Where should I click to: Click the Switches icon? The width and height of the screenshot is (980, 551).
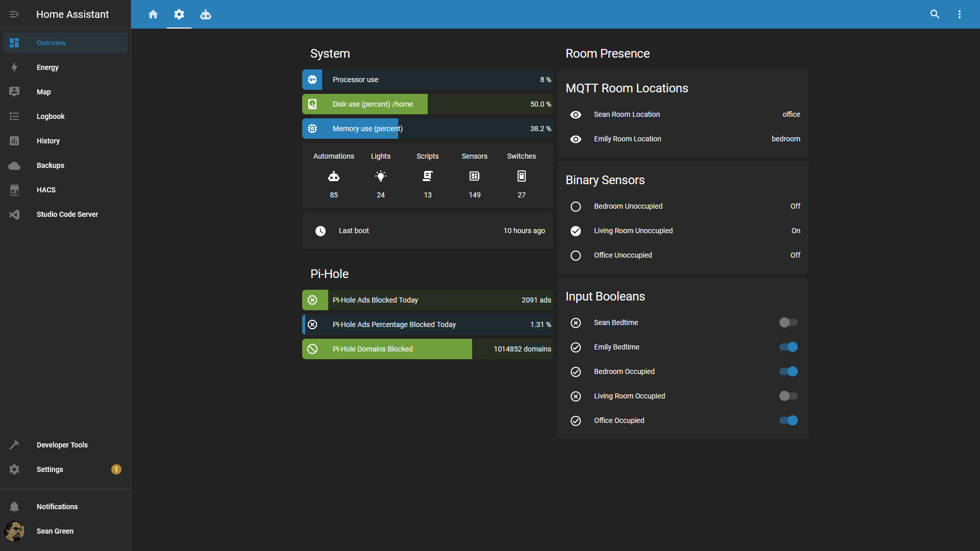click(522, 177)
